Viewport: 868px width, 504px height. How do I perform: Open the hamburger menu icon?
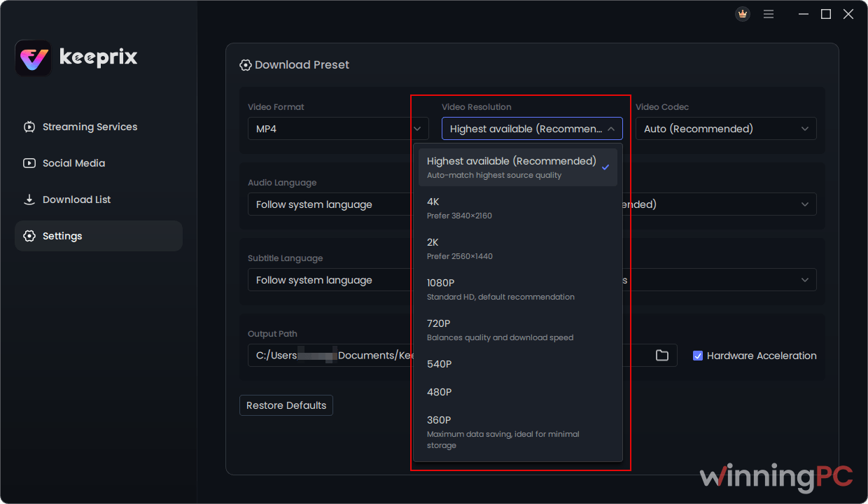769,14
